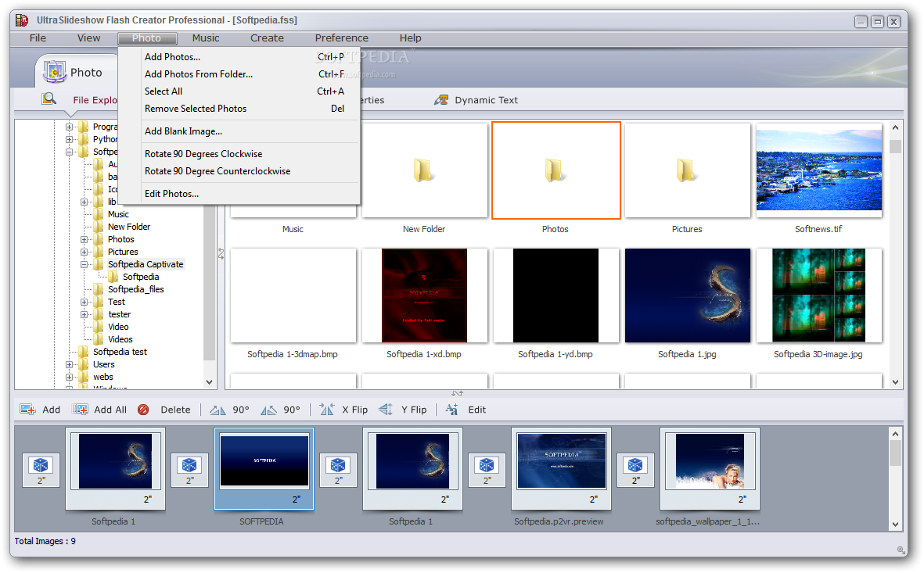Click the Delete button label
The image size is (924, 573).
tap(175, 410)
